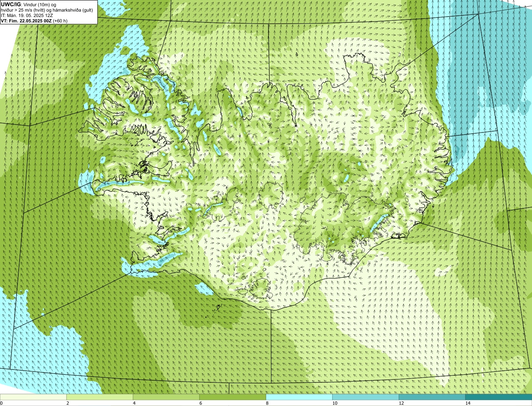Click the title line 'UWC/IG: Vindur (10m) og'
Viewport: 532px width, 406px height.
29,4
